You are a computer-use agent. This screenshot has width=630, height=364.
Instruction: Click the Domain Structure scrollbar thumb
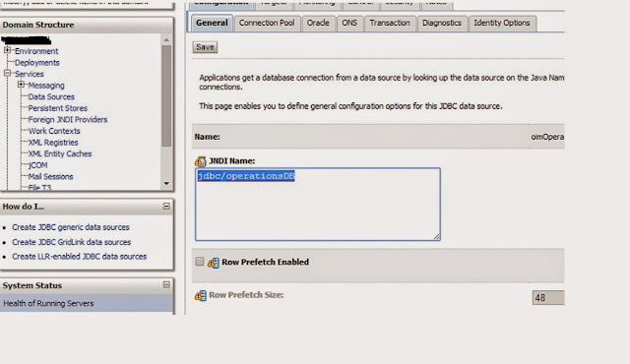pos(166,95)
